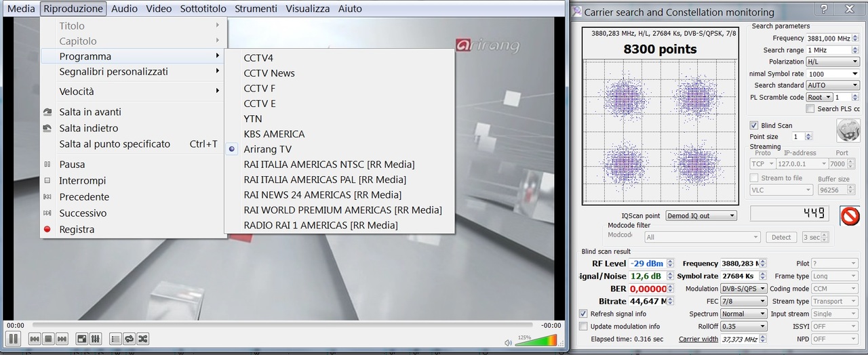
Task: Open the Video menu in VLC
Action: click(x=159, y=9)
